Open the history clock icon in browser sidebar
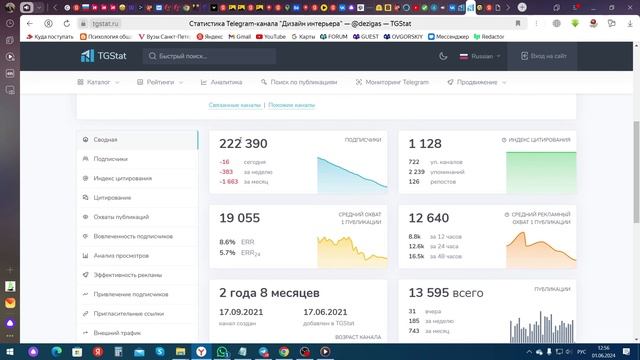This screenshot has height=360, width=640. coord(10,24)
